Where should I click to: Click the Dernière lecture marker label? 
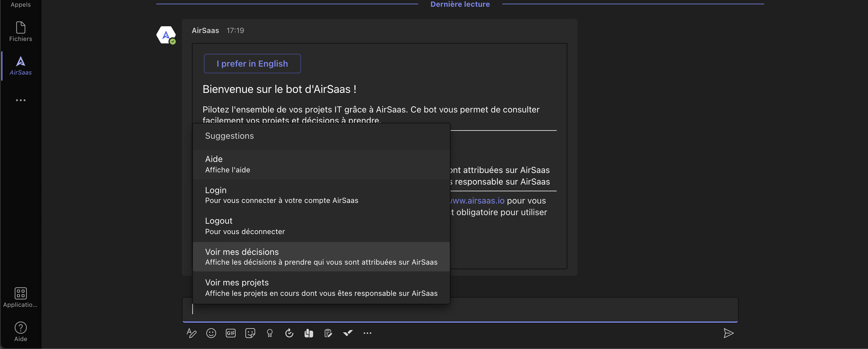[x=460, y=4]
